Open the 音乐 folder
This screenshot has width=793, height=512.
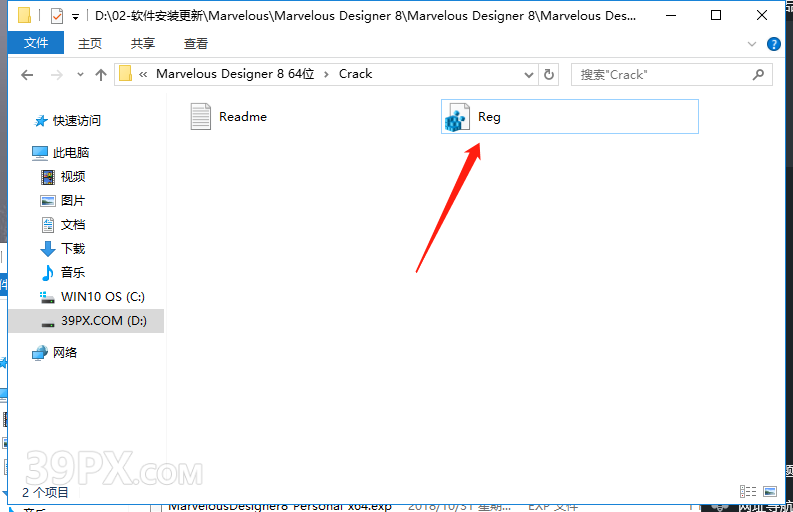73,272
